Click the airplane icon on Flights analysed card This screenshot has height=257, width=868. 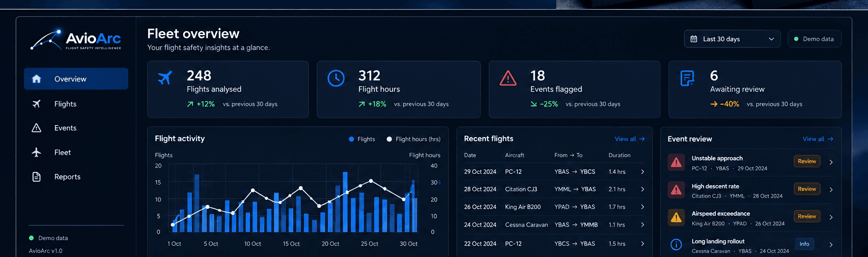164,78
